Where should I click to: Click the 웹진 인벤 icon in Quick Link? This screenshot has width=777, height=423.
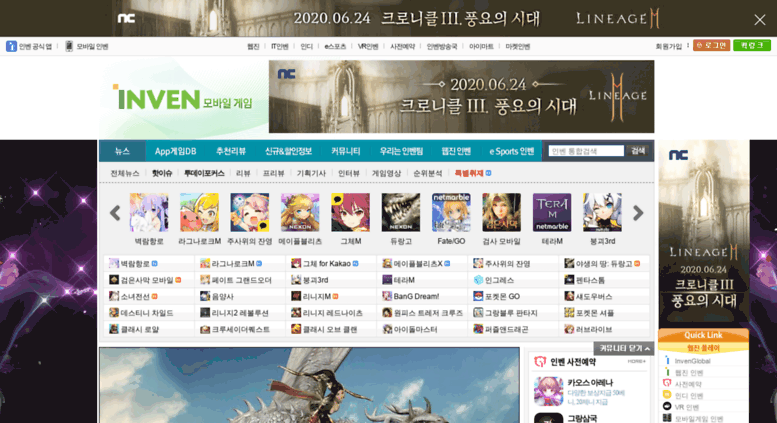pos(667,372)
